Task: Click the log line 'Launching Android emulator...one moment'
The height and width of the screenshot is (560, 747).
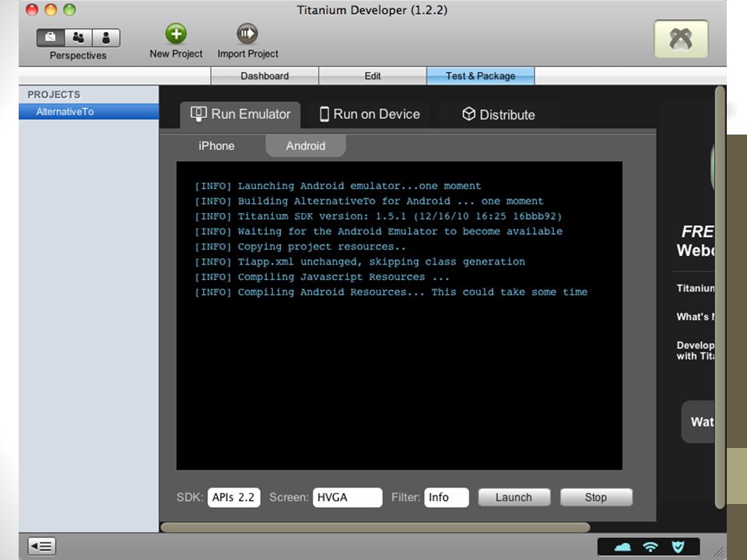Action: (338, 186)
